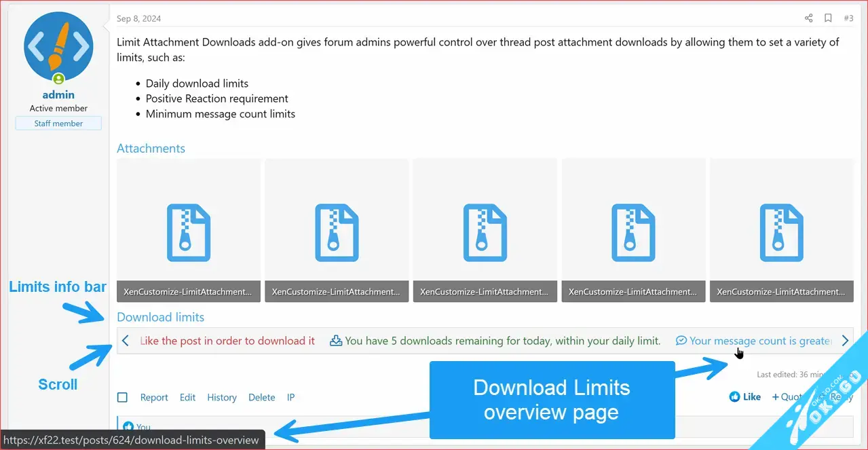This screenshot has width=868, height=450.
Task: Bookmark this post using the bookmark icon
Action: click(828, 18)
